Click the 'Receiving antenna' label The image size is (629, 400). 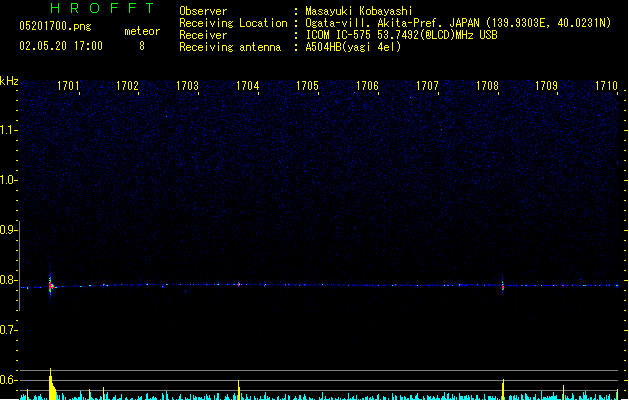pyautogui.click(x=230, y=47)
